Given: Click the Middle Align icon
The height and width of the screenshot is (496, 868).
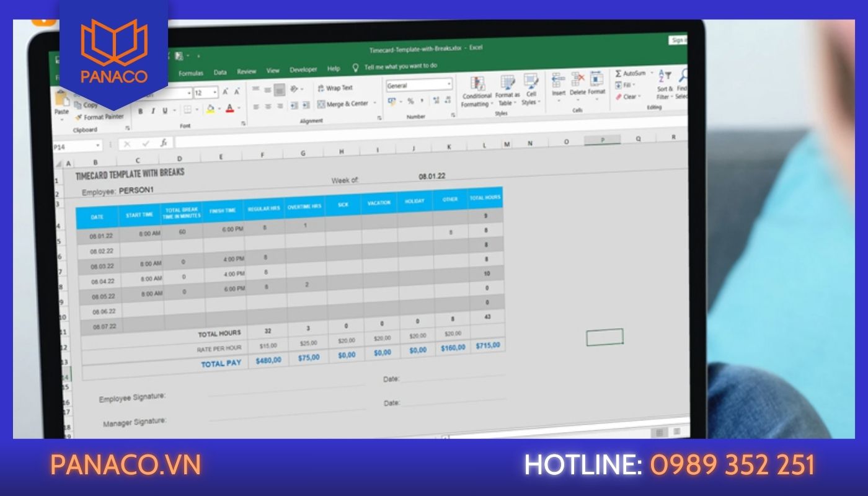Looking at the screenshot, I should pyautogui.click(x=268, y=90).
